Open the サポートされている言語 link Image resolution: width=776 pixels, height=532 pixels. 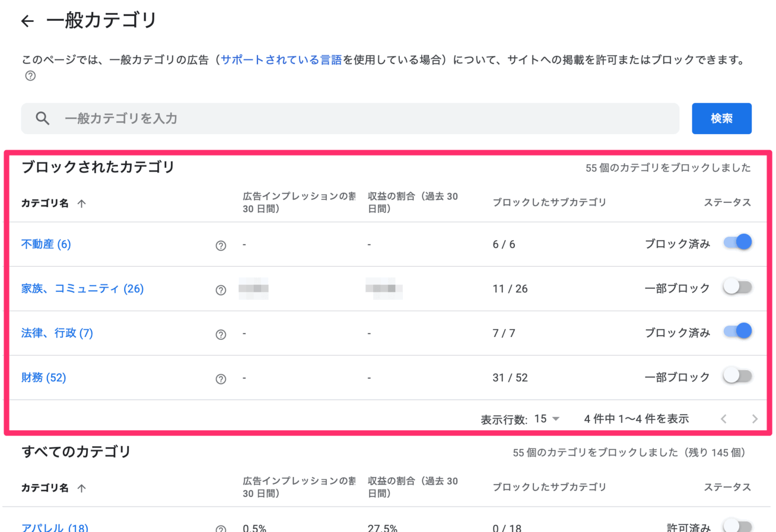pos(281,60)
